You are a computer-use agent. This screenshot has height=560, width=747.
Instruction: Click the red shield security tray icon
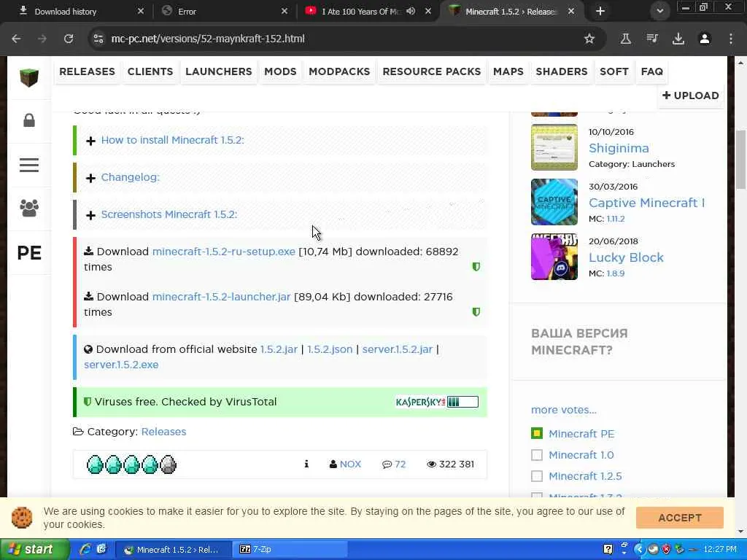[x=666, y=549]
